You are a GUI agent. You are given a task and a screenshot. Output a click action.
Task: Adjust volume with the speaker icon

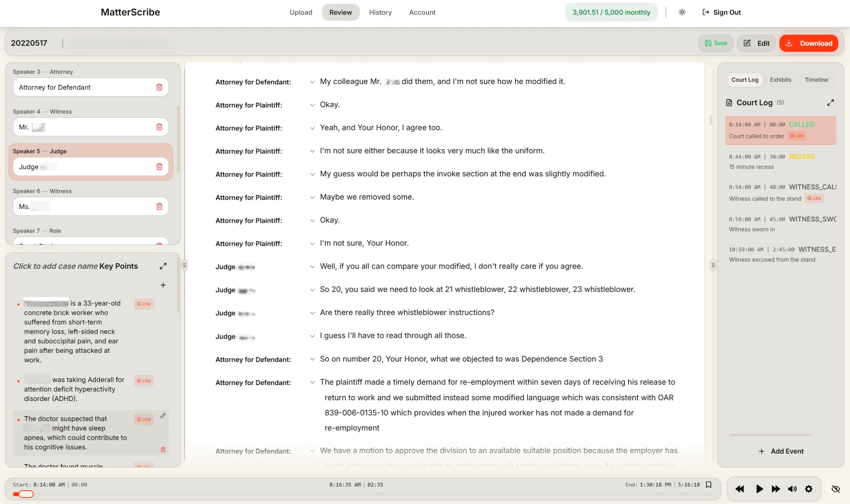click(792, 489)
